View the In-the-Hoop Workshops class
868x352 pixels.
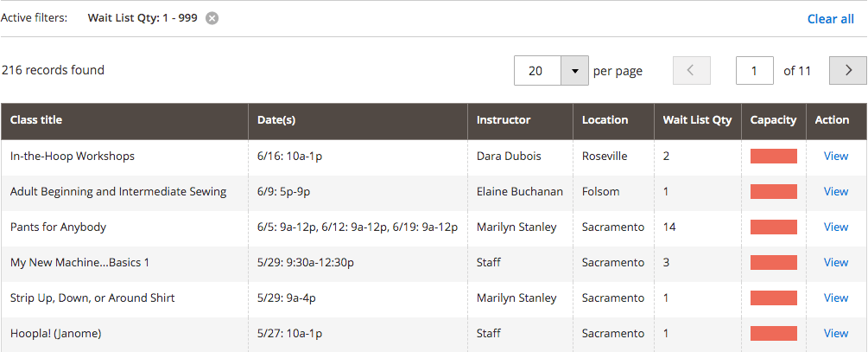tap(835, 157)
